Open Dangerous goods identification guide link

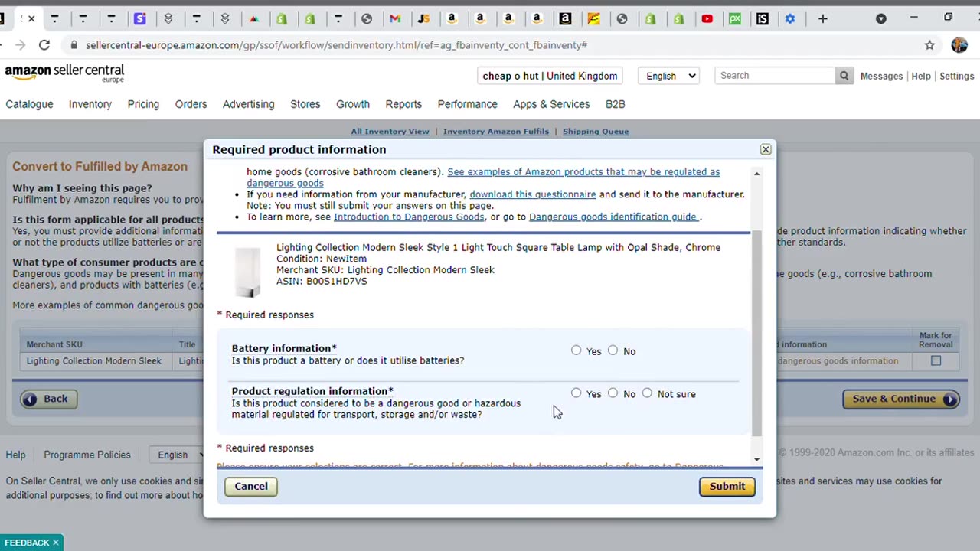point(612,217)
